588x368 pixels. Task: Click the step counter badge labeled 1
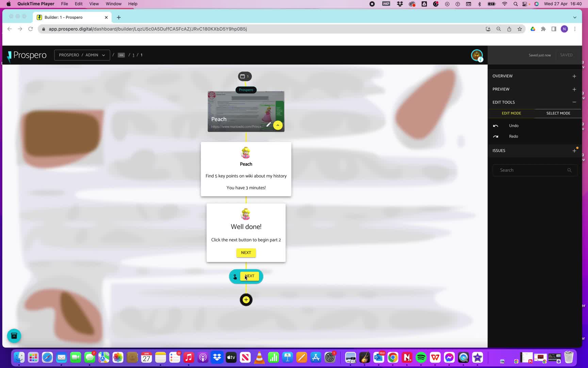pyautogui.click(x=245, y=76)
